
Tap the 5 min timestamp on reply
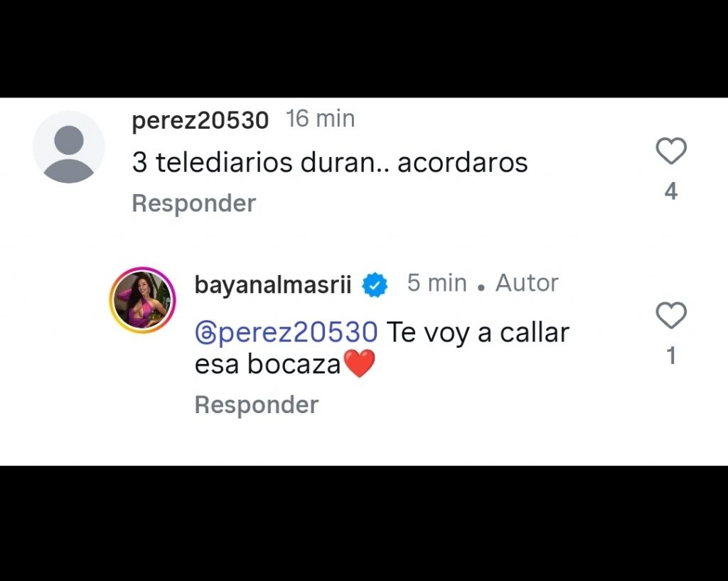click(437, 283)
